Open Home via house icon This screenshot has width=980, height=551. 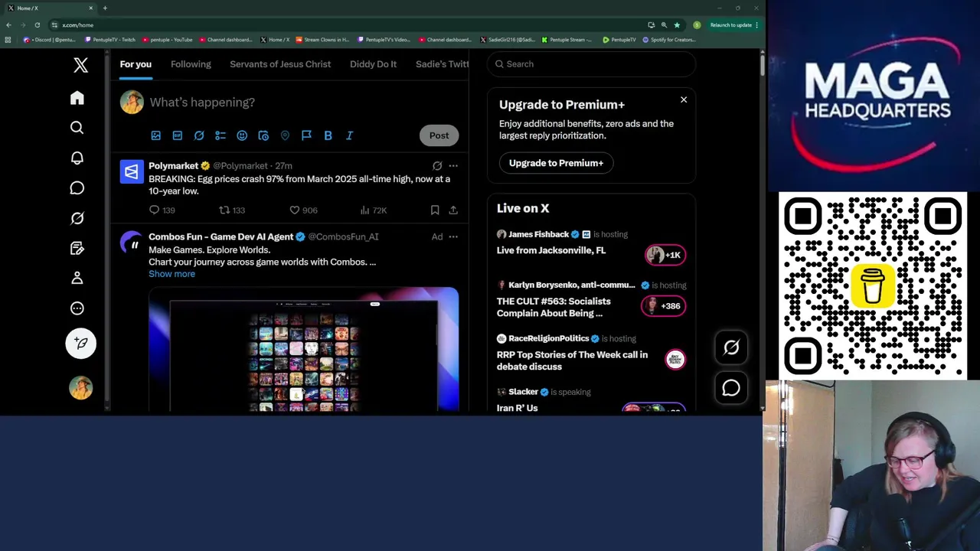(x=77, y=98)
